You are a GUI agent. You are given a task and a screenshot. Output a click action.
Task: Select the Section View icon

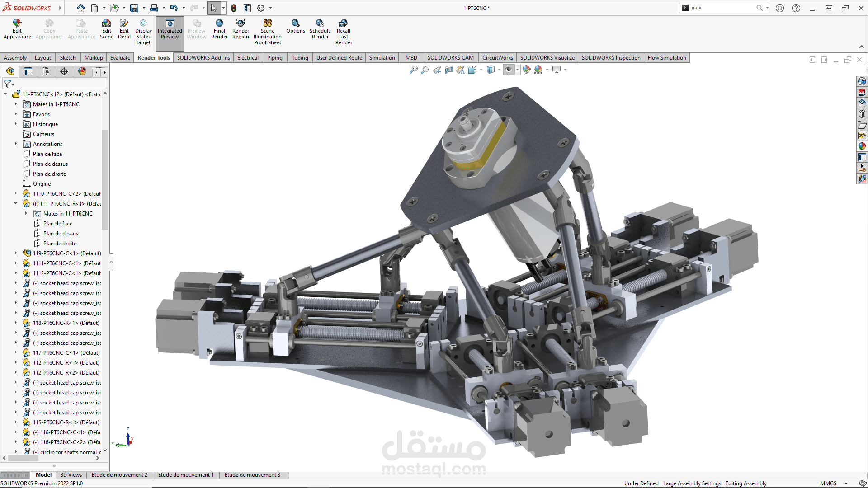coord(449,70)
